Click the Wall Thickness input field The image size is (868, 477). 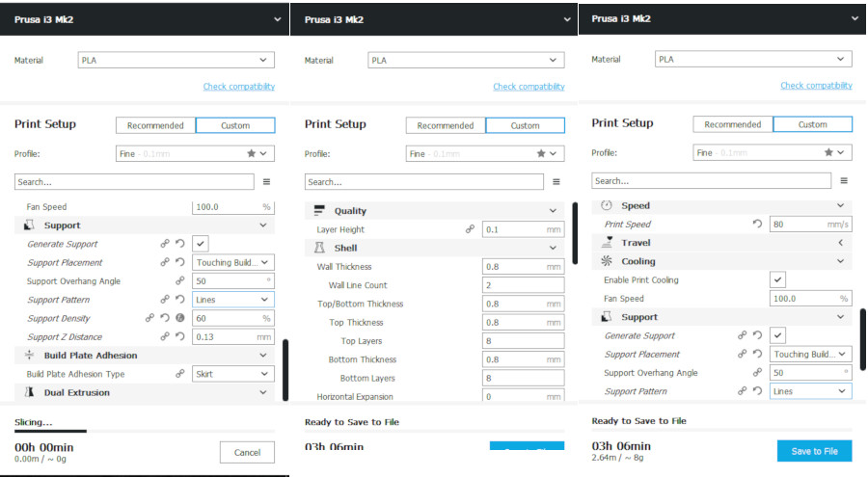point(523,267)
